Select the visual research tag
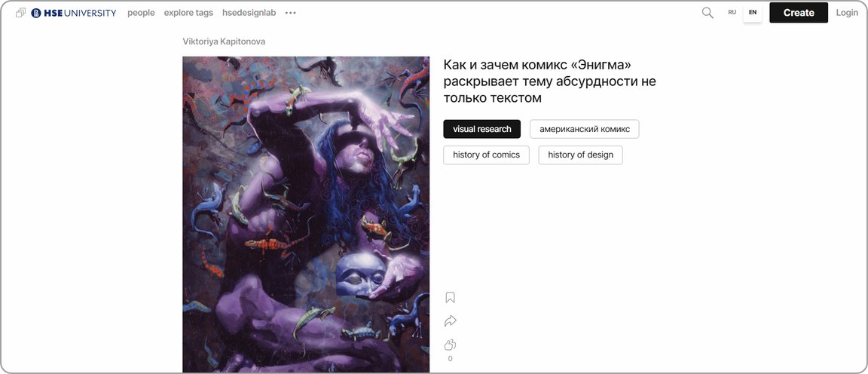Image resolution: width=868 pixels, height=374 pixels. tap(482, 129)
